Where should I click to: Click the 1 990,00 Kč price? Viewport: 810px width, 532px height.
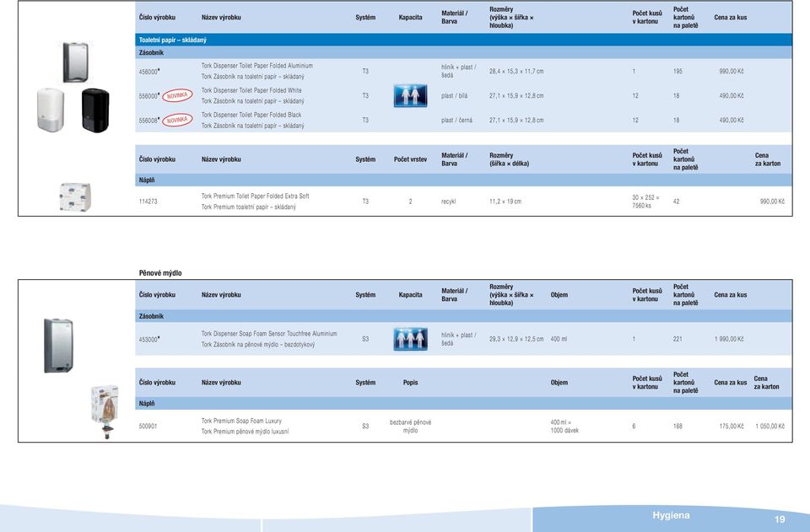729,339
